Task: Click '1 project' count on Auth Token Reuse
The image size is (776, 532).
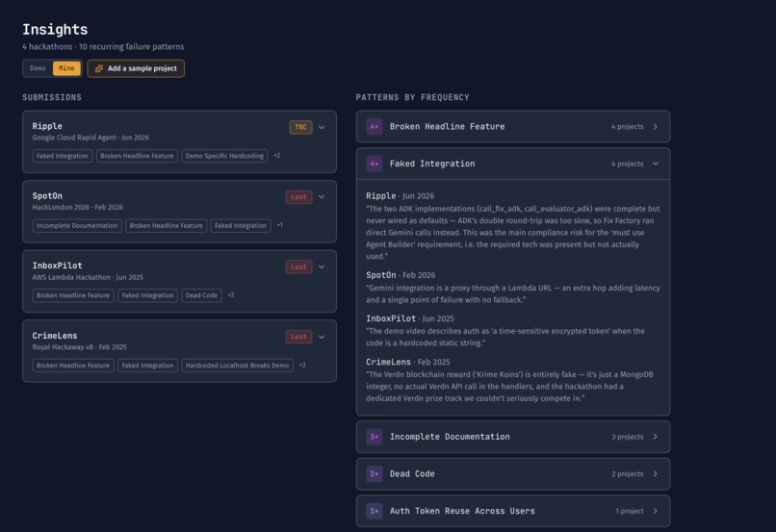Action: (x=630, y=511)
